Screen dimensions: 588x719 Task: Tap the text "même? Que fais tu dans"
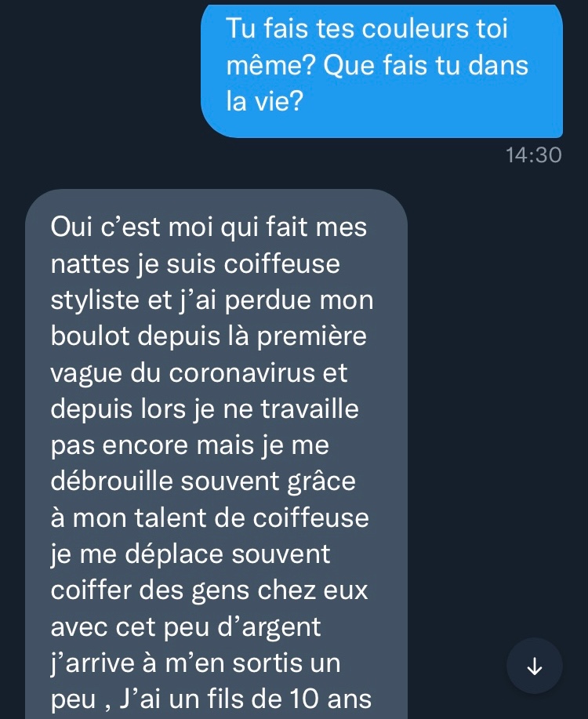tap(377, 66)
